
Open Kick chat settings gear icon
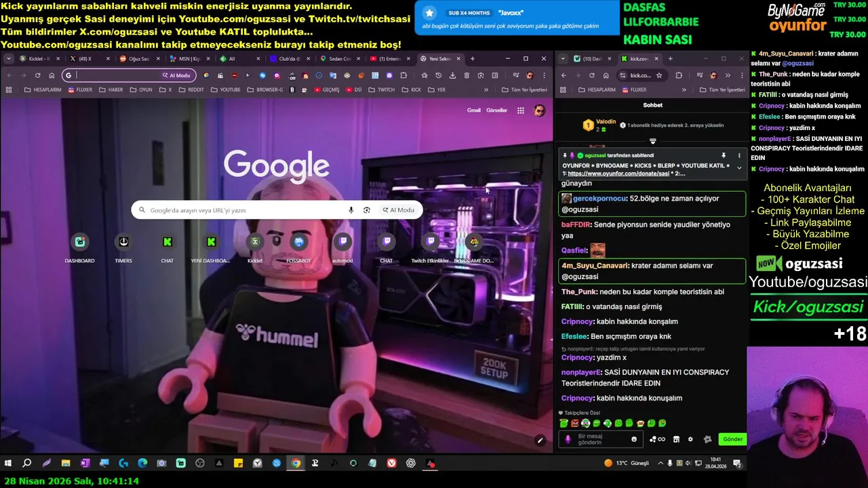[x=690, y=439]
